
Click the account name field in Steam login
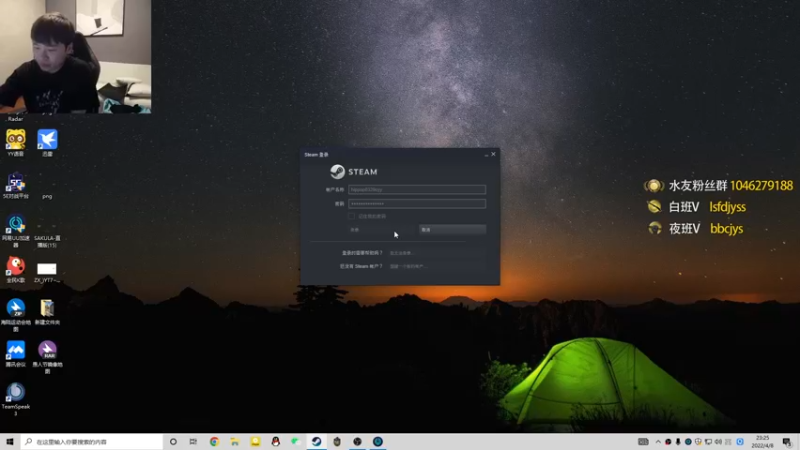pos(417,189)
